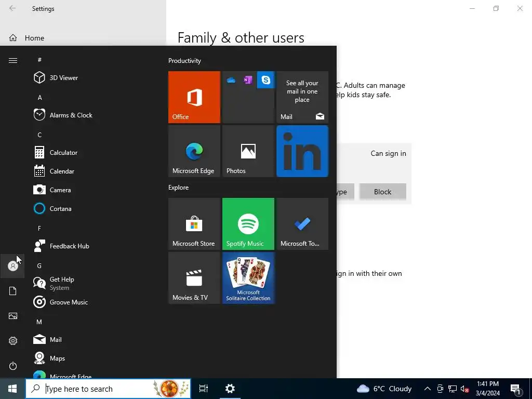
Task: Click the Skype icon in tile folder
Action: pyautogui.click(x=265, y=79)
